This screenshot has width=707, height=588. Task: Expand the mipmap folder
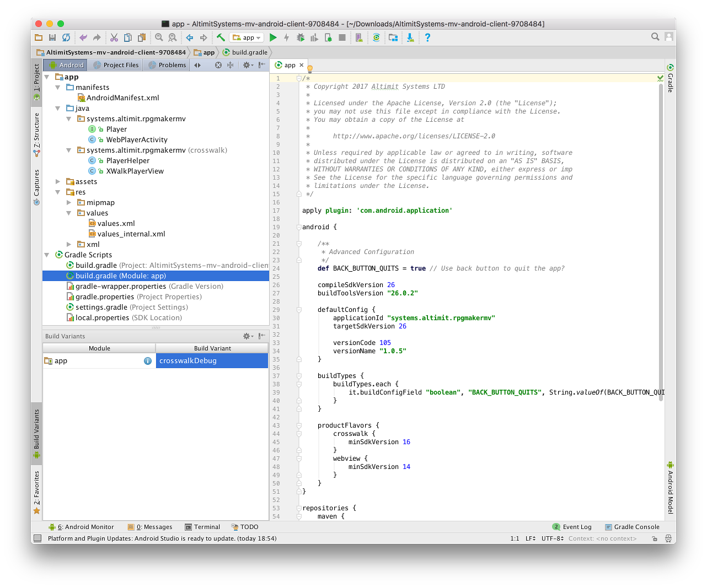point(69,202)
